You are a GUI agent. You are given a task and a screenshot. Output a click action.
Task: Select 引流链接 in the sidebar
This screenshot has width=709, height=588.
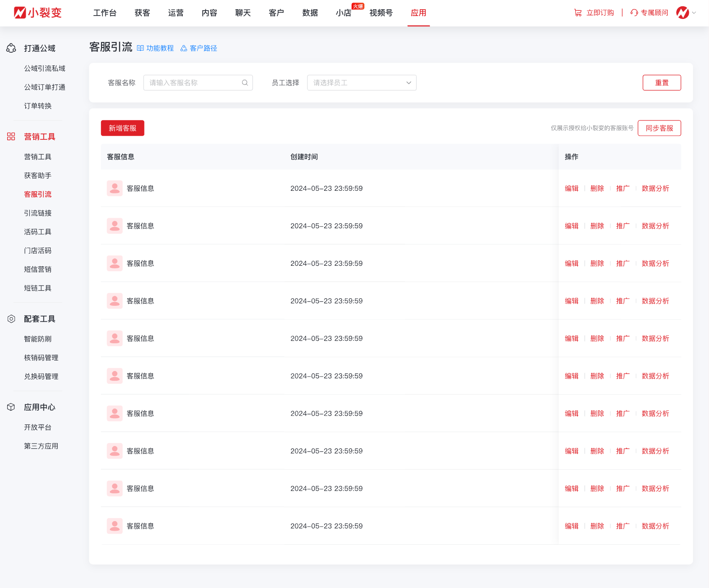click(37, 213)
